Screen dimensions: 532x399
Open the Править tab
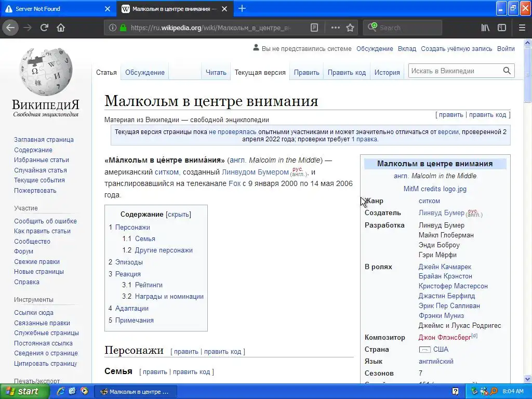point(307,72)
